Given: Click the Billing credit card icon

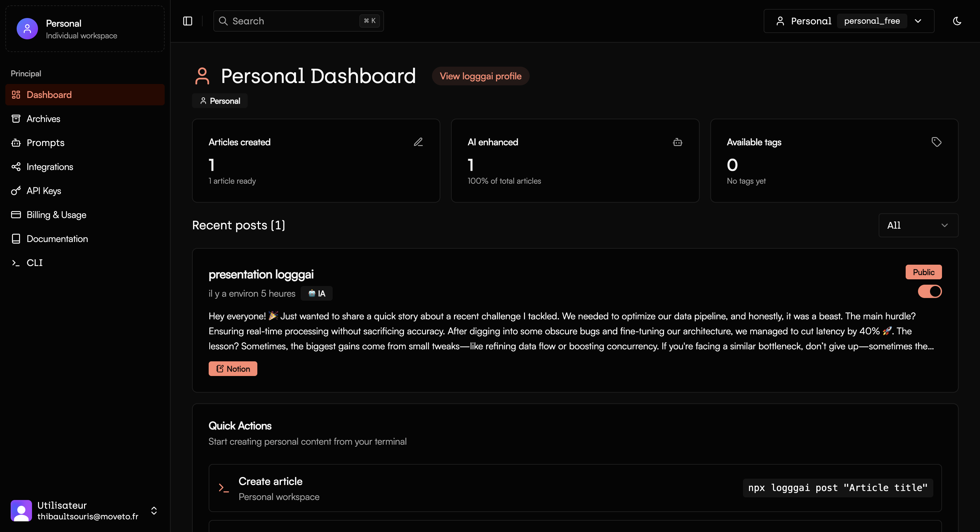Looking at the screenshot, I should point(16,215).
